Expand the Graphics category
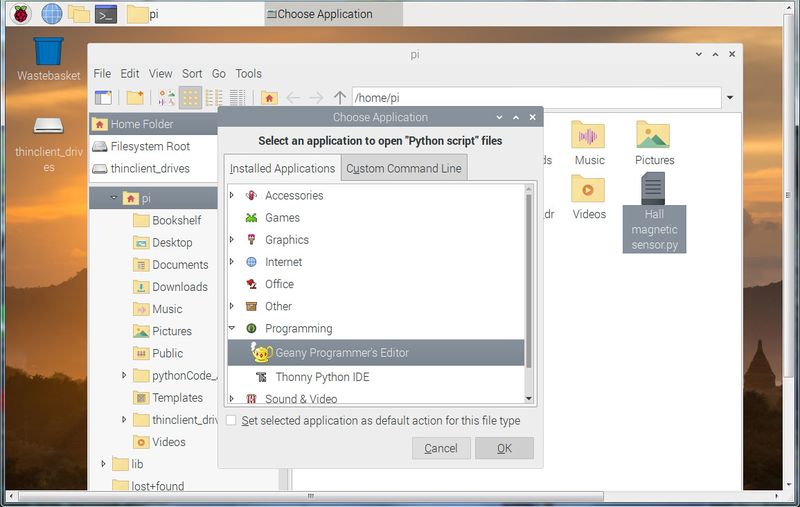 pyautogui.click(x=232, y=239)
